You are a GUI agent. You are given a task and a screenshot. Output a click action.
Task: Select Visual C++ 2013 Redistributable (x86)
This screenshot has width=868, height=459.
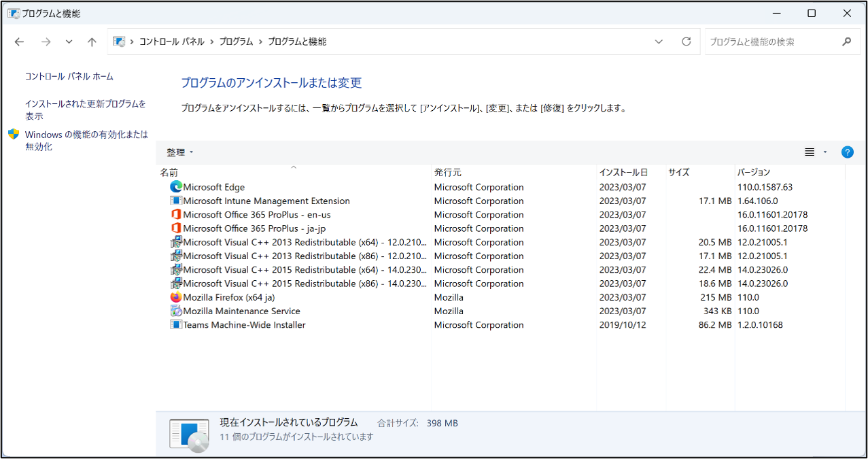(305, 256)
